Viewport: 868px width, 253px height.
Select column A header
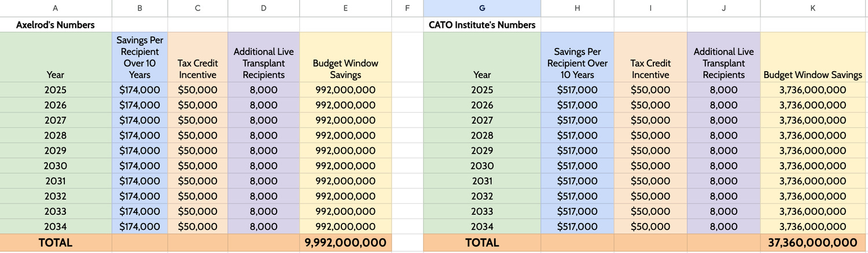coord(56,8)
